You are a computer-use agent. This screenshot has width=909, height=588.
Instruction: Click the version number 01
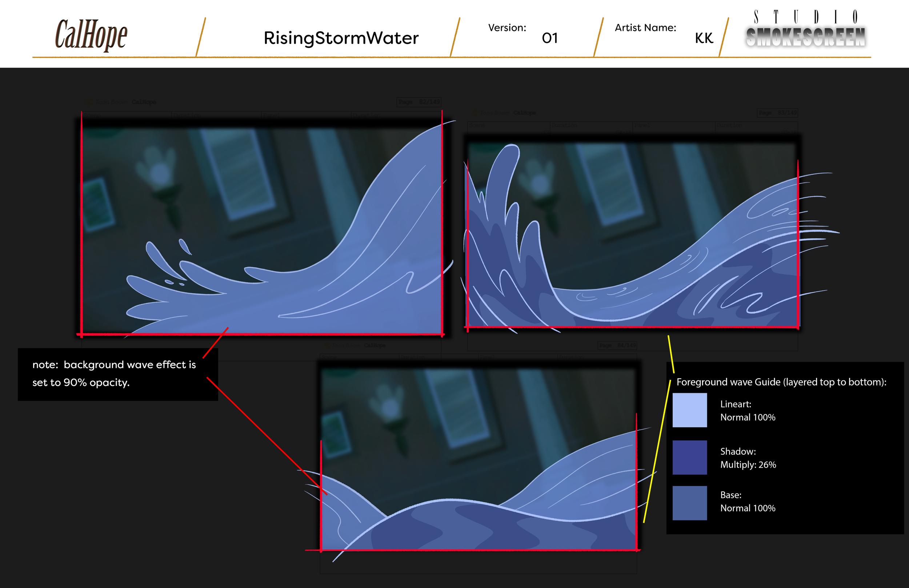(x=550, y=38)
